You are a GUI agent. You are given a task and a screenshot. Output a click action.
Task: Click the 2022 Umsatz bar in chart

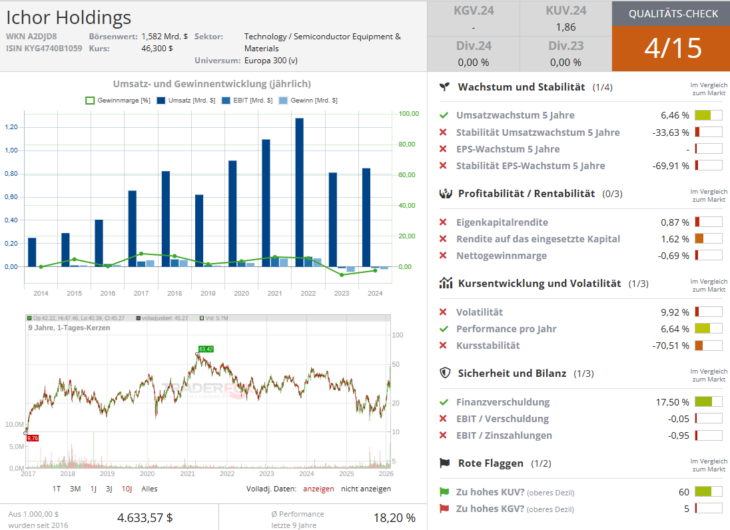pyautogui.click(x=299, y=192)
